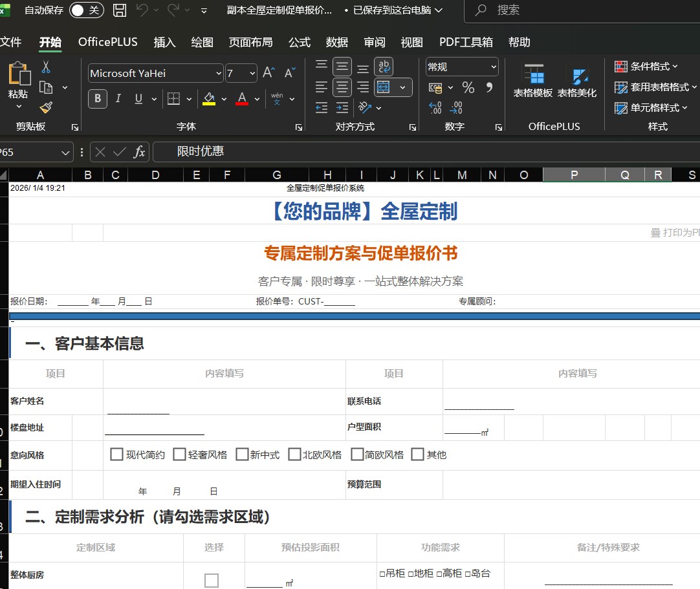The image size is (700, 589).
Task: Click the yellow fill color swatch
Action: pos(209,99)
